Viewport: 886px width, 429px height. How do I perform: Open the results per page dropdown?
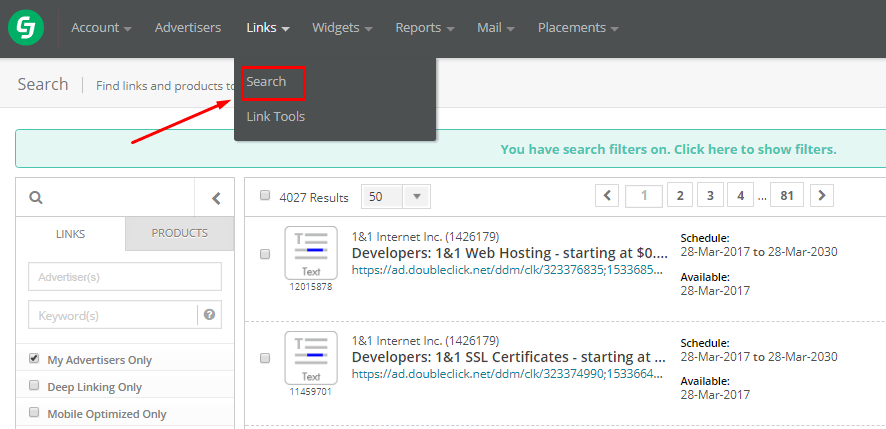pos(395,197)
